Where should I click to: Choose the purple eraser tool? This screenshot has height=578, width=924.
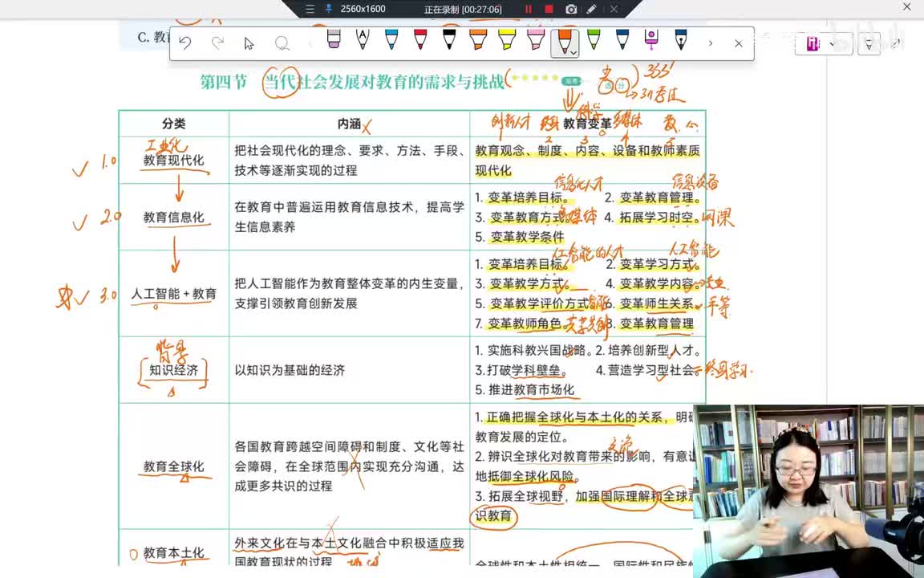(x=334, y=39)
